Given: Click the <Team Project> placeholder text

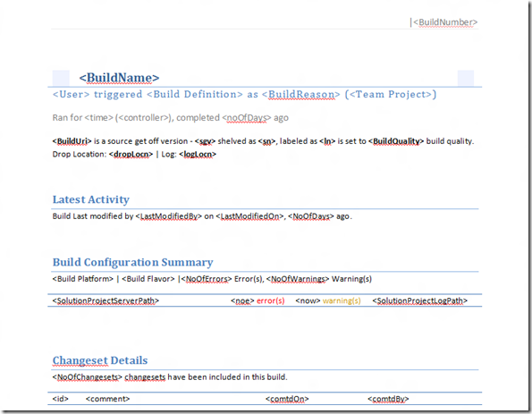Looking at the screenshot, I should coord(391,95).
